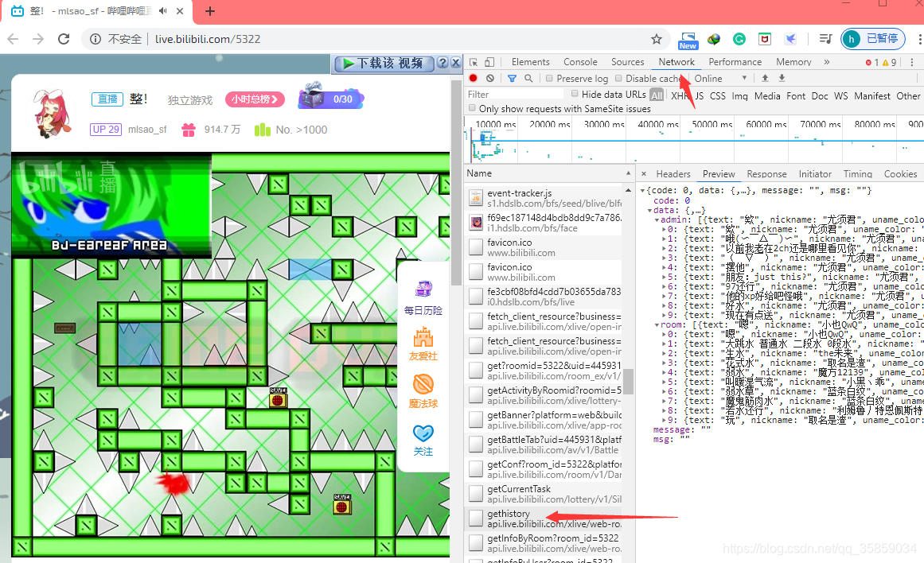Open a new browser tab with plus
This screenshot has width=924, height=563.
coord(210,11)
